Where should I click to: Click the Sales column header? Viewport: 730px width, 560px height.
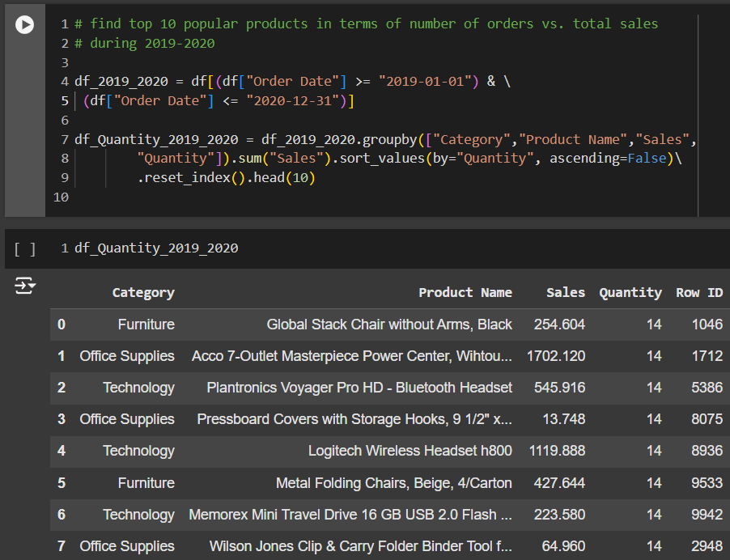[565, 293]
